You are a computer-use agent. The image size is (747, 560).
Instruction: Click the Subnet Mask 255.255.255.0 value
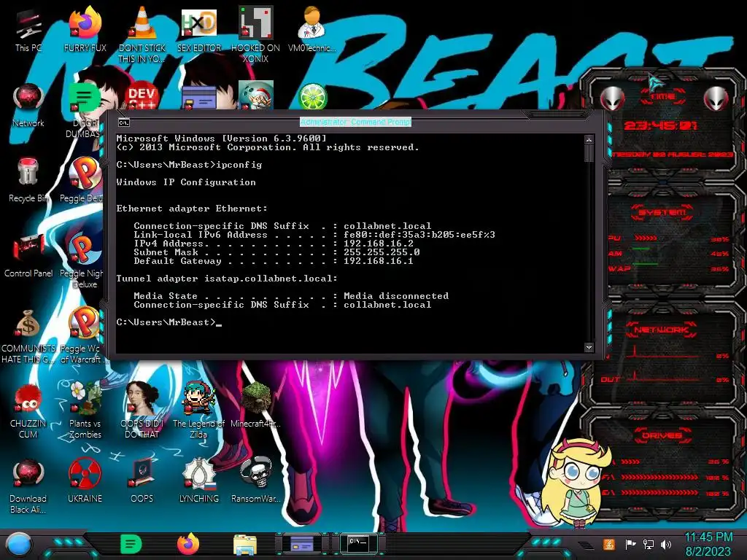[382, 252]
